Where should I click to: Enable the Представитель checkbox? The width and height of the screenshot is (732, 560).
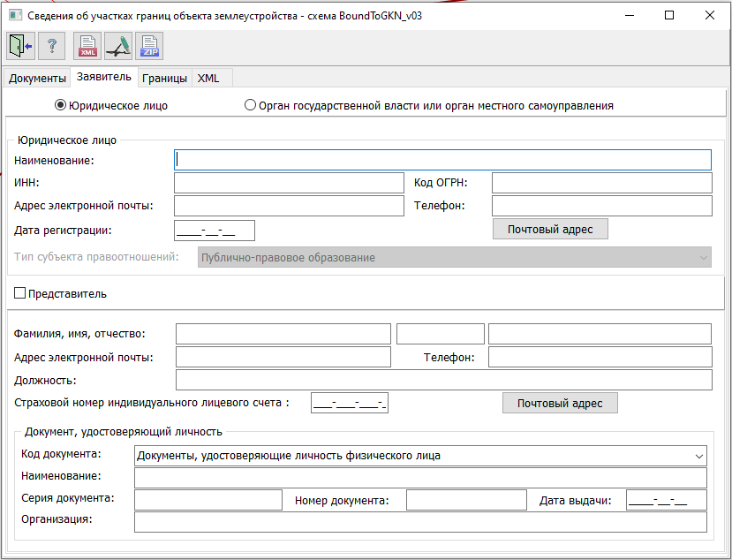click(20, 293)
